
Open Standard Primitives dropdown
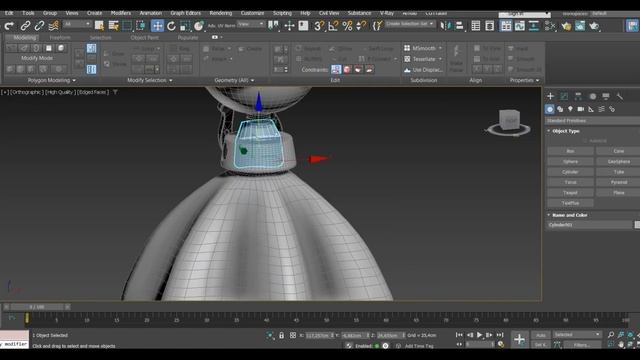click(593, 121)
